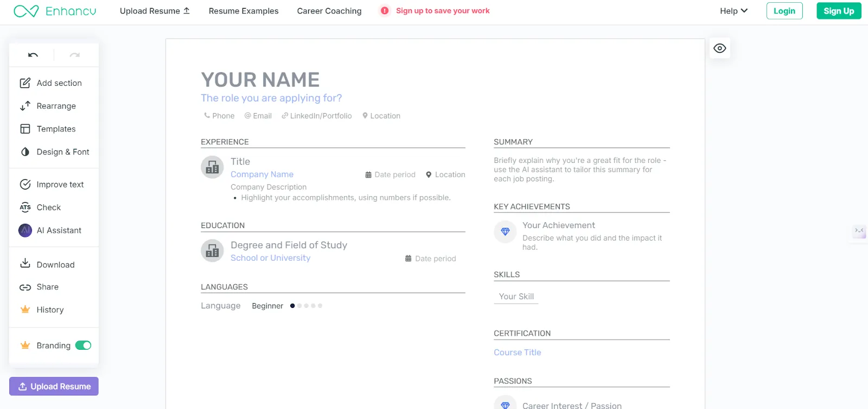Click the ATS Check icon

point(25,207)
